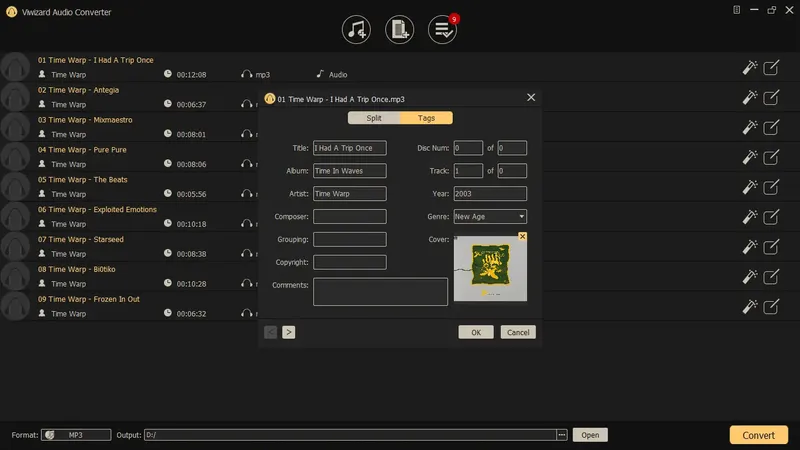Select track '05 Time Warp - The Beats'
Viewport: 800px width, 450px height.
82,180
